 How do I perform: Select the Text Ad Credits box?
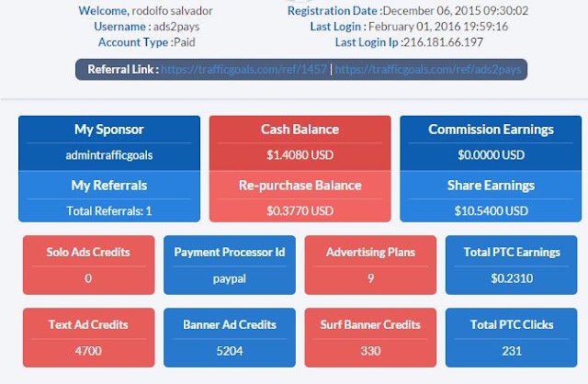[x=88, y=337]
